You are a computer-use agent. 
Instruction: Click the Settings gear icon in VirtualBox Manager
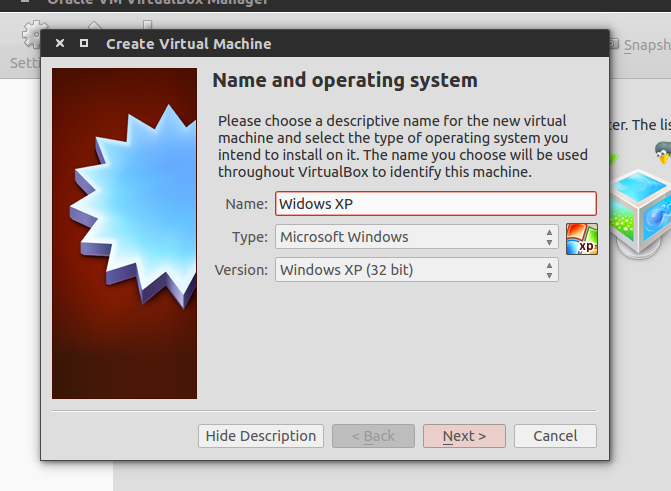coord(32,33)
